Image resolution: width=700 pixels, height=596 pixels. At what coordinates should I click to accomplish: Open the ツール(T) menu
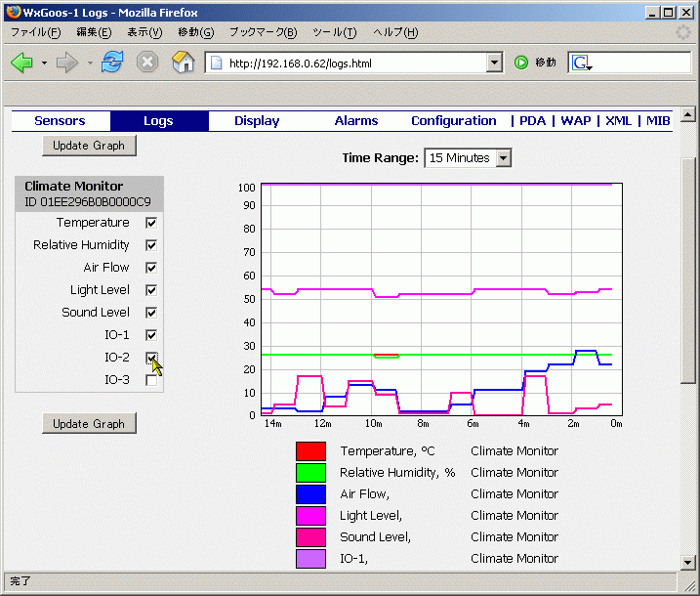pyautogui.click(x=334, y=32)
